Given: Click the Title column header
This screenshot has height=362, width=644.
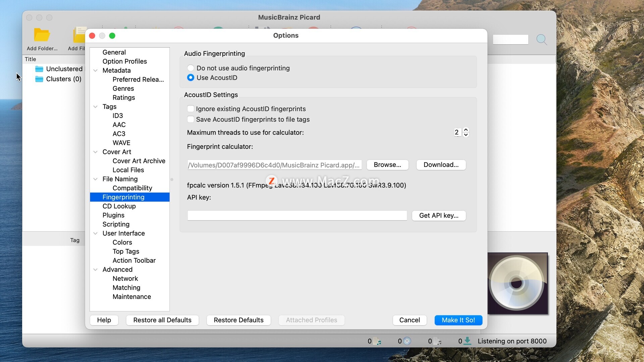Looking at the screenshot, I should pos(30,59).
